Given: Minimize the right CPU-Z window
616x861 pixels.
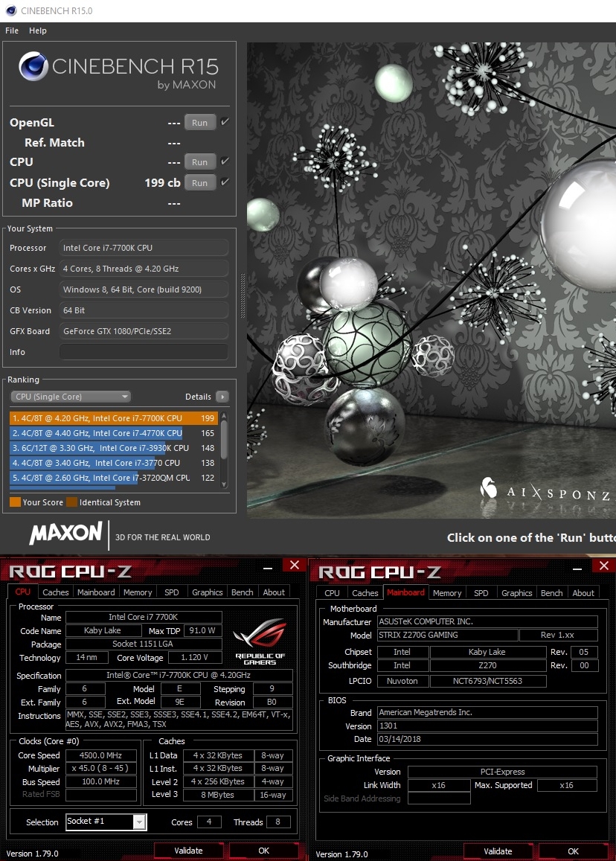Looking at the screenshot, I should [x=577, y=569].
